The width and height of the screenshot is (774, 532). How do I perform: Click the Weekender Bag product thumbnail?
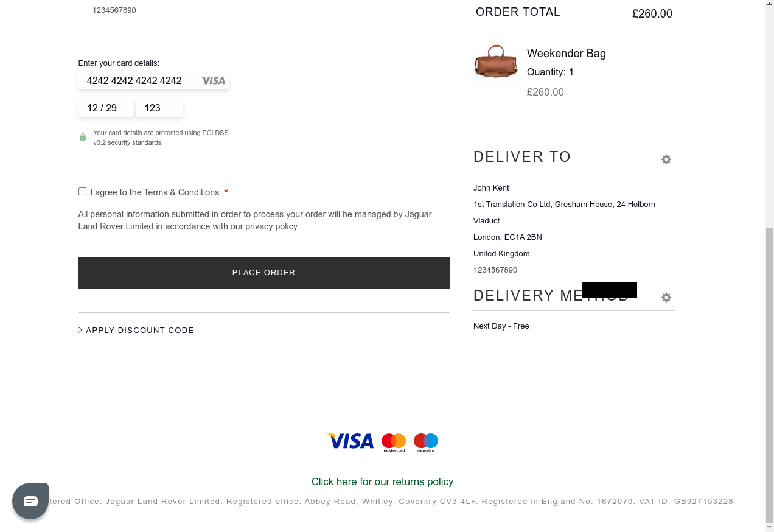496,61
